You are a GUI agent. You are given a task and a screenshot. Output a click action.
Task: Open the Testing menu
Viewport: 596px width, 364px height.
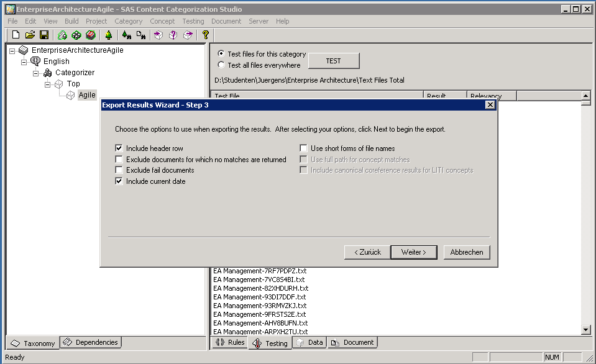[193, 21]
